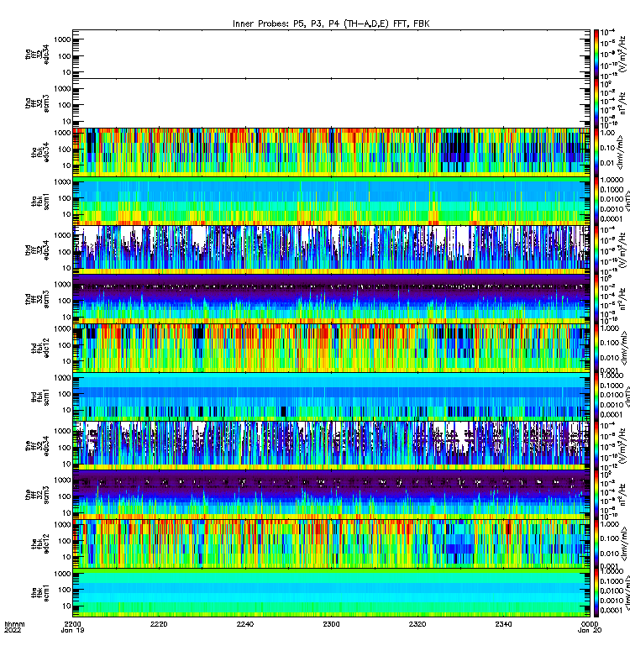The image size is (630, 672).
Task: Click the "10" tick of the thd fbk scm1 panel
Action: click(67, 410)
